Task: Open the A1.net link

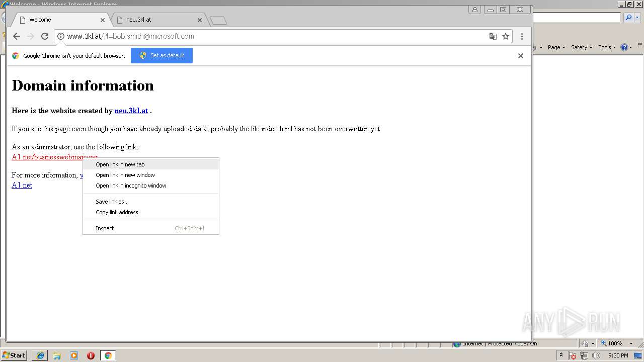Action: click(22, 185)
